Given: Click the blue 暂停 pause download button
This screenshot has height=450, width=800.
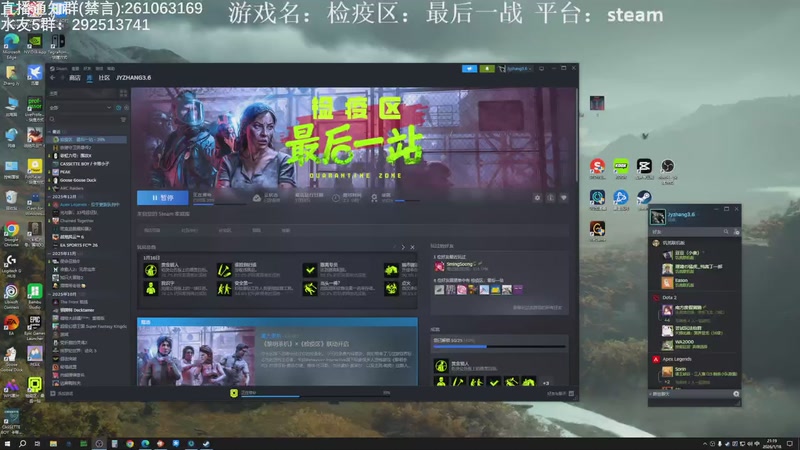Looking at the screenshot, I should pyautogui.click(x=163, y=197).
